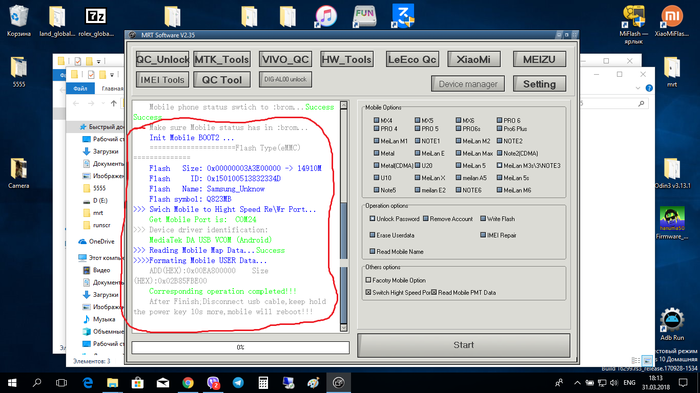Open Telegram from the taskbar
700x393 pixels.
[x=238, y=383]
